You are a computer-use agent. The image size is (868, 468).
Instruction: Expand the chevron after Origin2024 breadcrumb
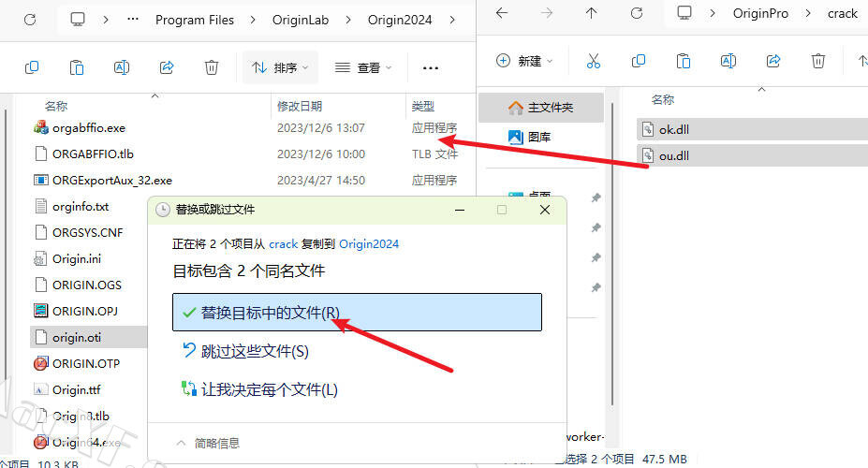point(452,20)
